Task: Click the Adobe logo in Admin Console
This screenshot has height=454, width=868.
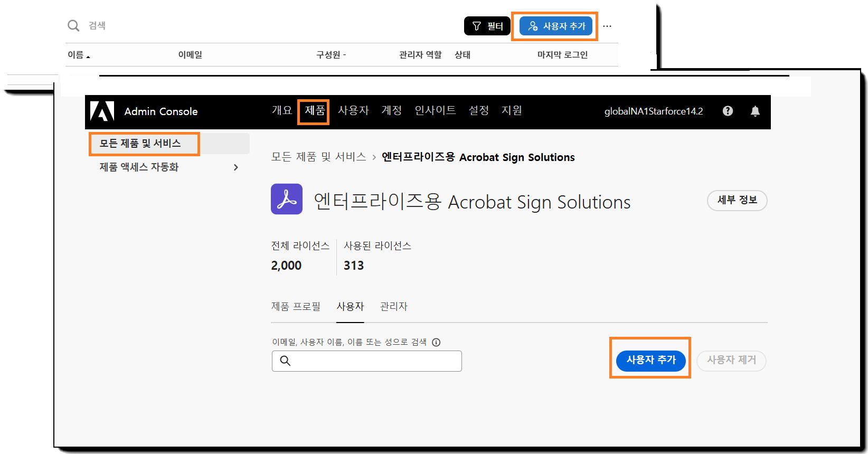Action: click(x=102, y=111)
